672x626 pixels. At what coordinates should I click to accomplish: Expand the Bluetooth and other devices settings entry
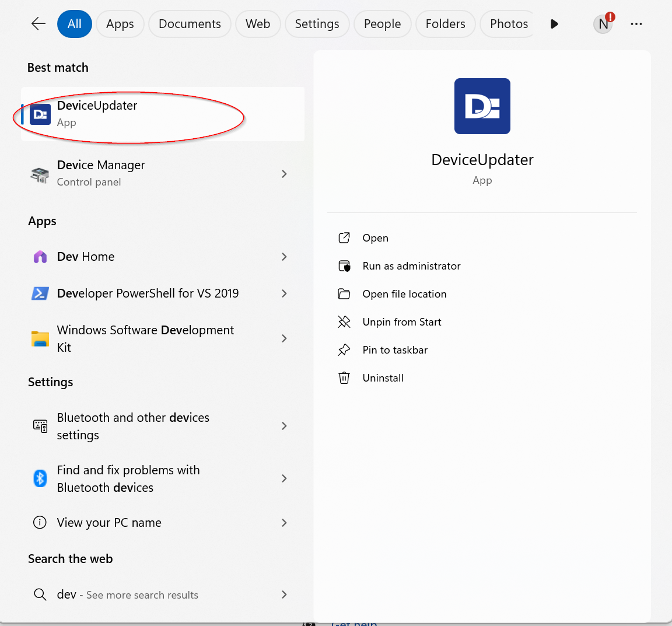pyautogui.click(x=284, y=426)
